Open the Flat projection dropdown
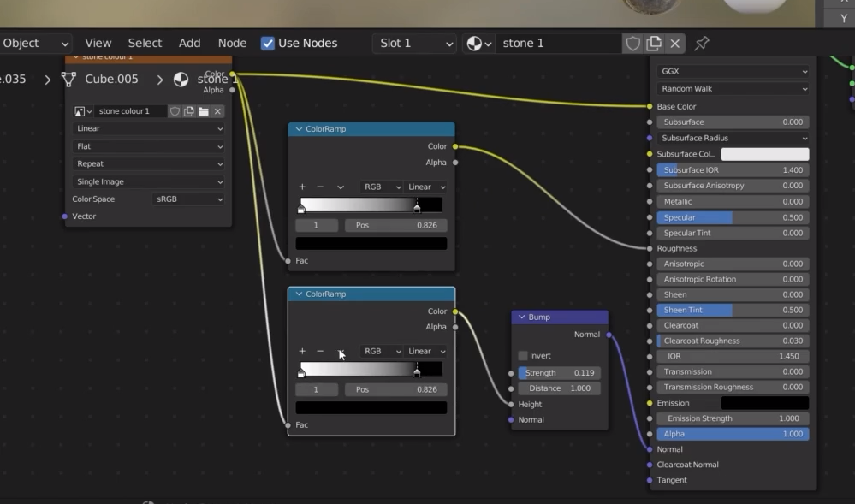Image resolution: width=855 pixels, height=504 pixels. coord(148,146)
